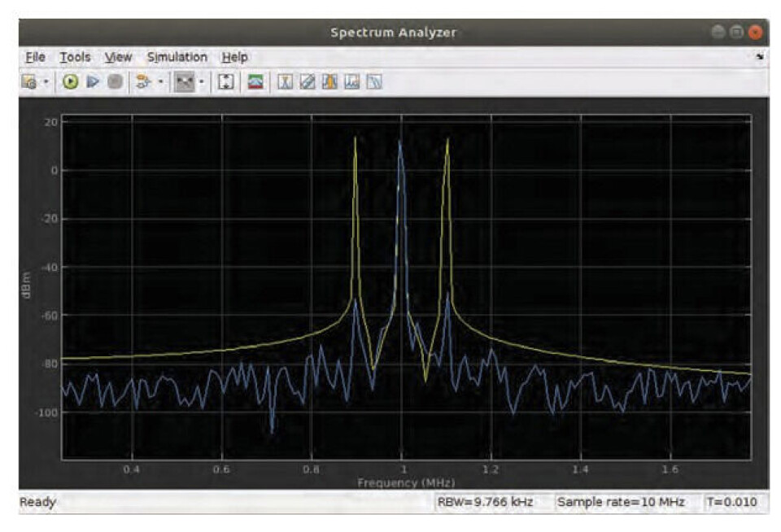This screenshot has height=532, width=781.
Task: Toggle the zoom tool button
Action: point(185,81)
